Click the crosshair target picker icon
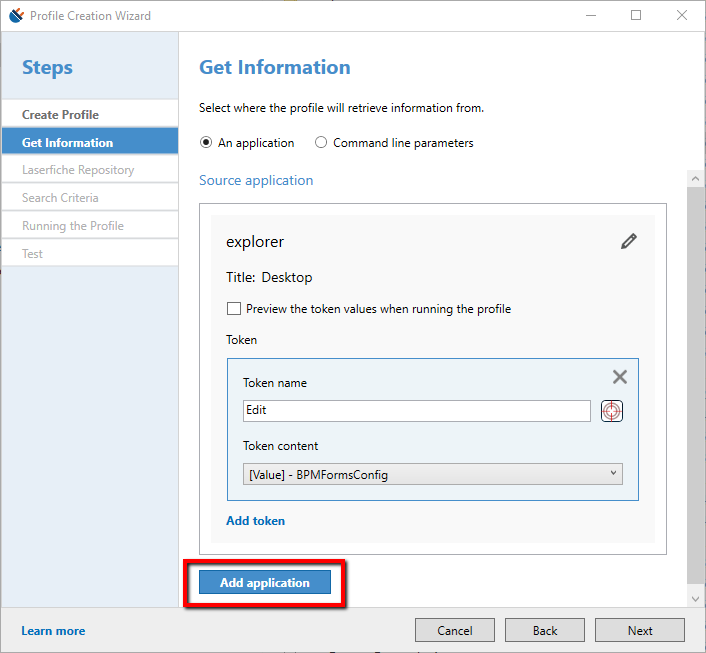Viewport: 706px width, 653px height. tap(612, 411)
